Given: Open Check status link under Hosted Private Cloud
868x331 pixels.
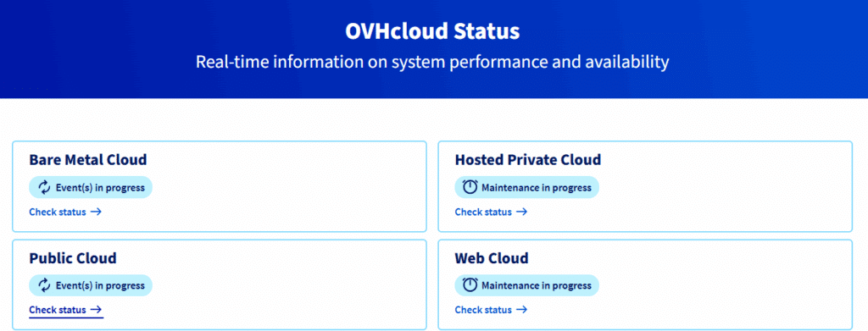Looking at the screenshot, I should pyautogui.click(x=491, y=212).
